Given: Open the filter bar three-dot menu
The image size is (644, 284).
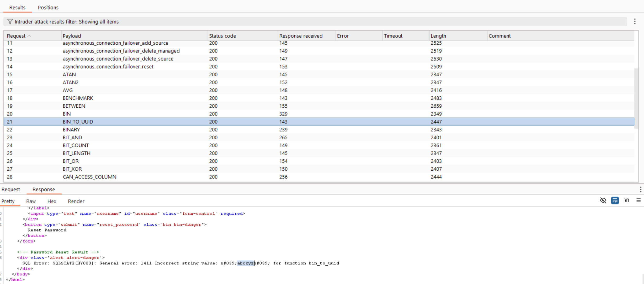Looking at the screenshot, I should coord(635,22).
